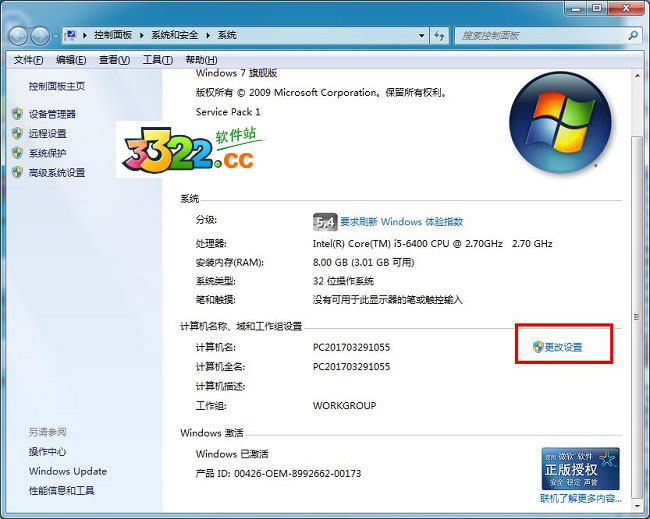This screenshot has height=519, width=650.
Task: Minimize the System window
Action: click(576, 8)
